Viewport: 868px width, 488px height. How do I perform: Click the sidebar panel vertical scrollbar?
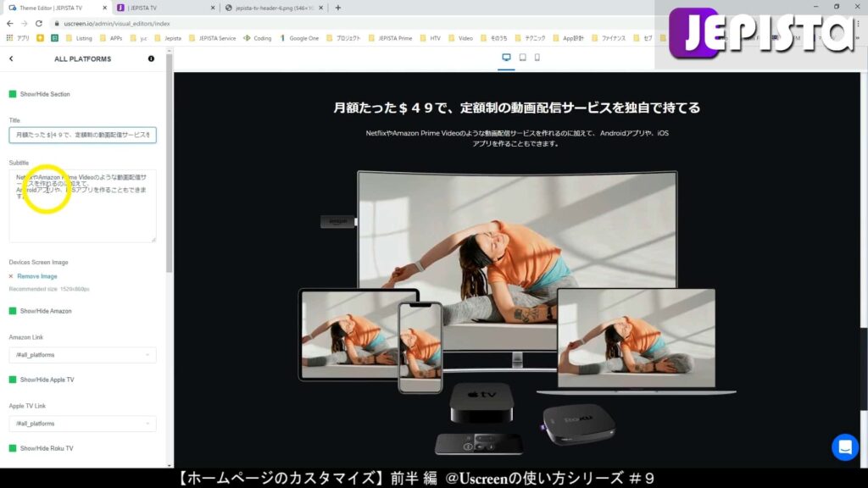point(169,164)
